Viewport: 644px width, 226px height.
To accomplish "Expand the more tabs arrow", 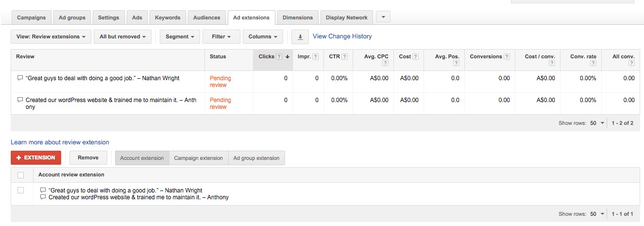I will (383, 17).
